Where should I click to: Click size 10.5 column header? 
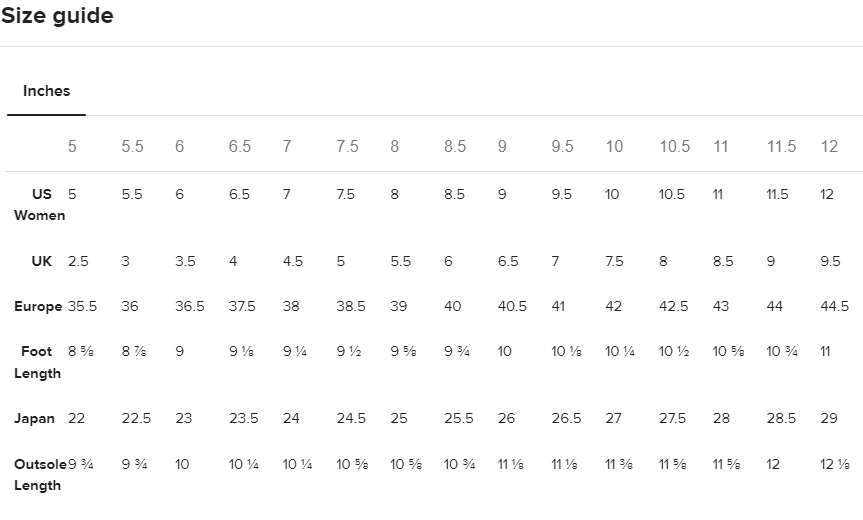pyautogui.click(x=674, y=146)
